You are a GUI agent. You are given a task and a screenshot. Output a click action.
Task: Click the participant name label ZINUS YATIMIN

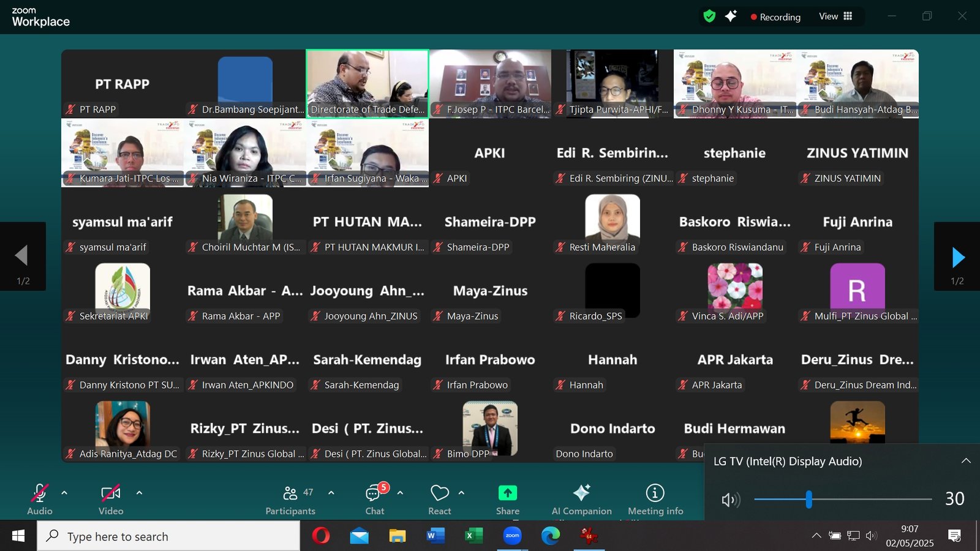point(848,179)
